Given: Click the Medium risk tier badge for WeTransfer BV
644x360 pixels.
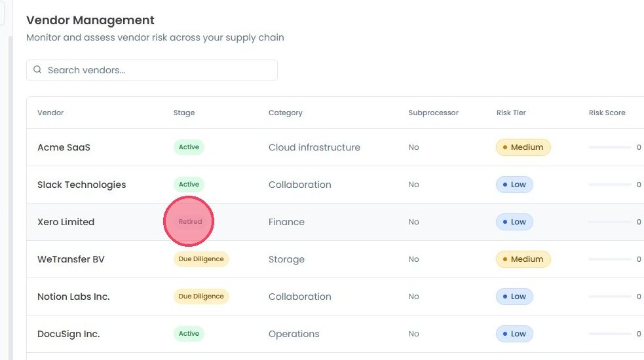Looking at the screenshot, I should 523,259.
